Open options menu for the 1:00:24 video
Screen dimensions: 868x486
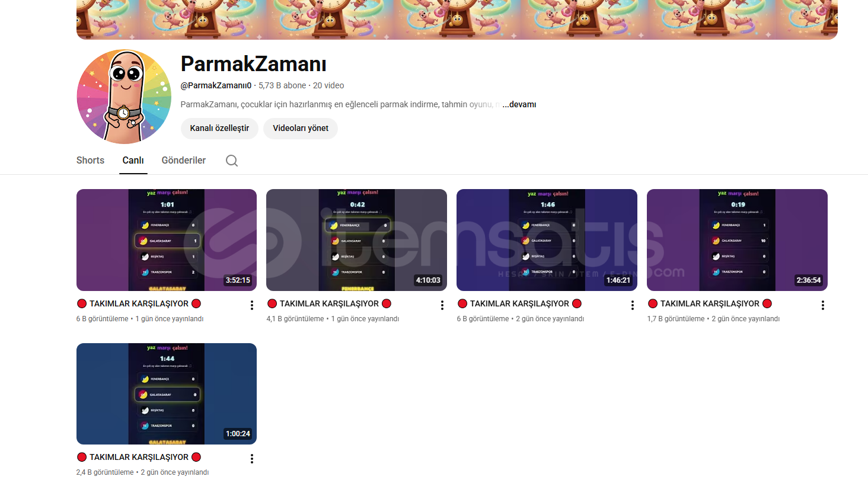tap(252, 459)
